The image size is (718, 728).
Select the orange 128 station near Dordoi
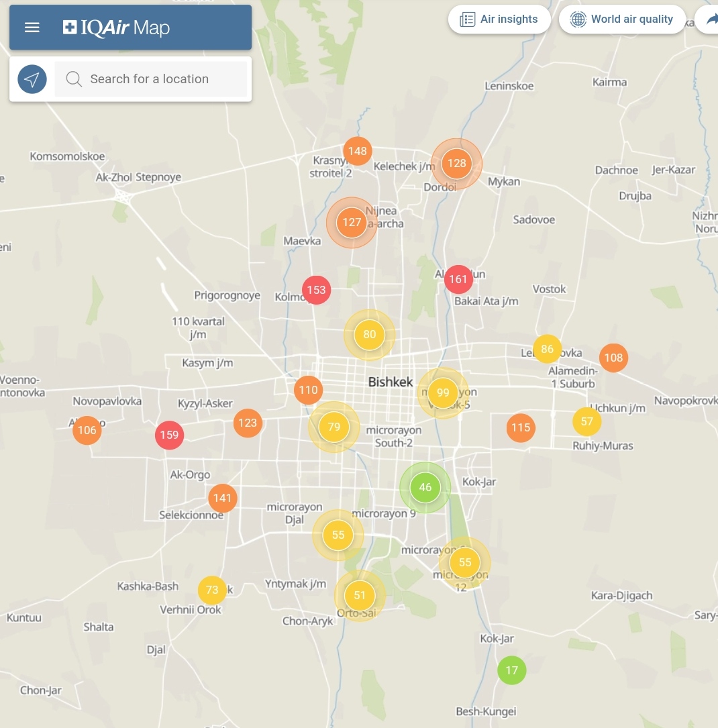click(456, 163)
